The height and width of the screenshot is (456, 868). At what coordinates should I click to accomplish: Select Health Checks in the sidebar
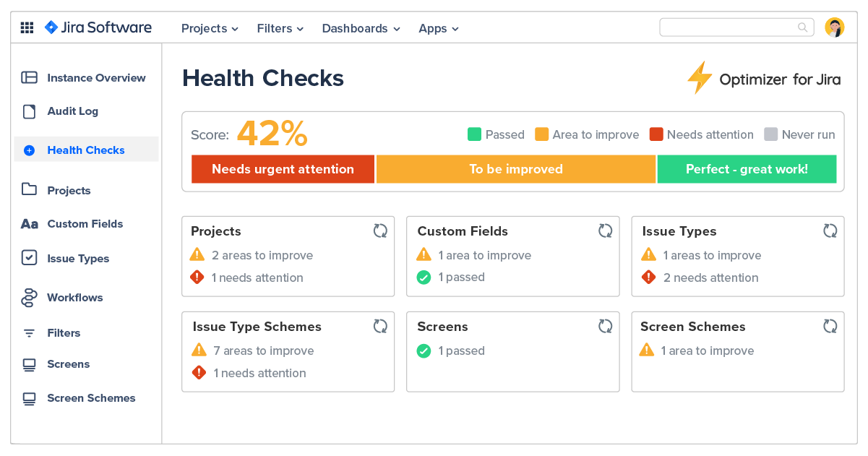[x=86, y=150]
